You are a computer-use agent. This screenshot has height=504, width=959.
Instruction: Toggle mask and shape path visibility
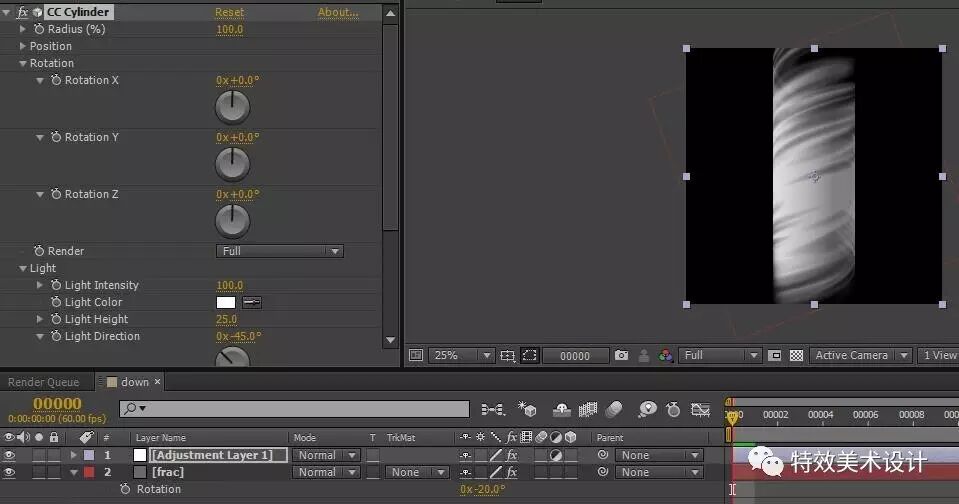tap(530, 355)
